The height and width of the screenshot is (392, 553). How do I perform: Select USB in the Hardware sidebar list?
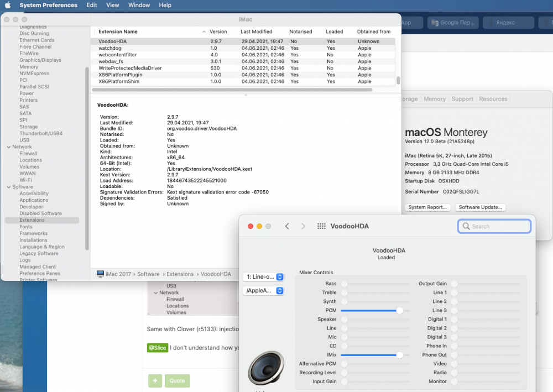pos(24,140)
